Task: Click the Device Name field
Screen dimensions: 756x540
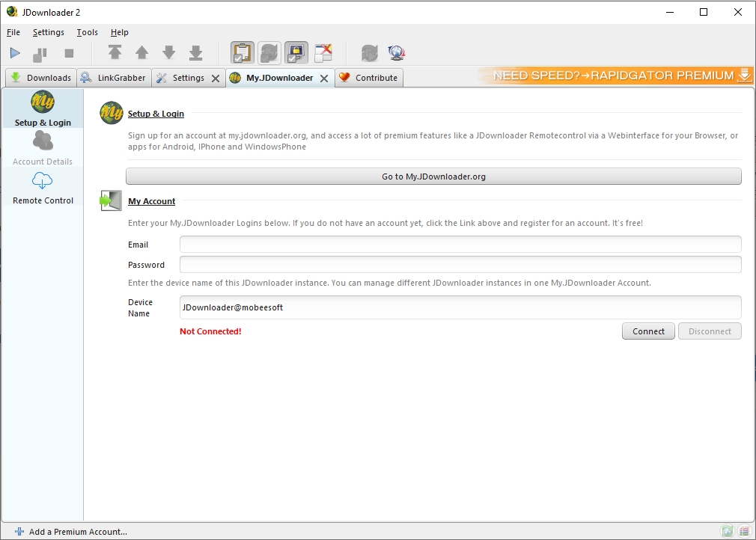Action: point(460,307)
